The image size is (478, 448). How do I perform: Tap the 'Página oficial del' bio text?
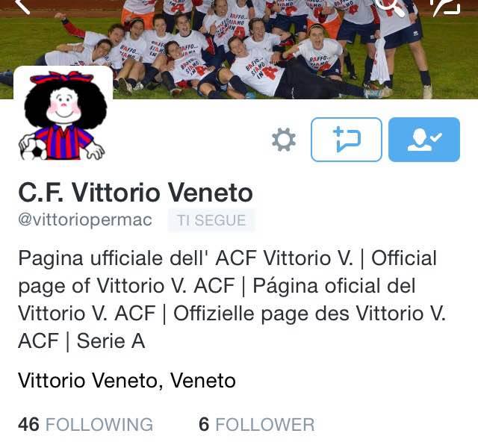(x=334, y=286)
